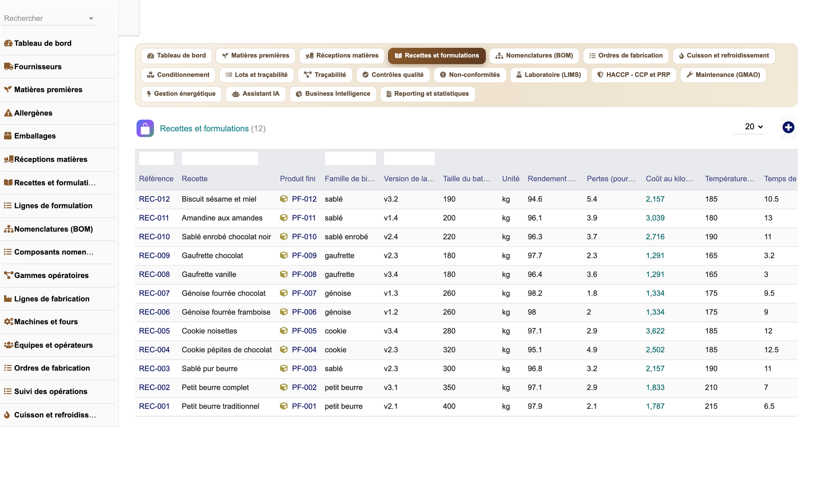Click the Amandine aux amandes recipe name
Viewport: 815px width, 504px height.
[x=222, y=218]
